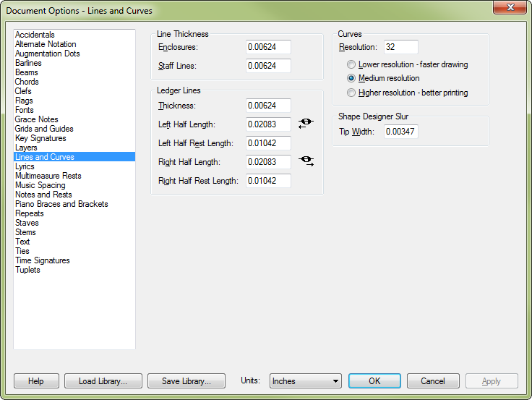This screenshot has width=532, height=400.
Task: Click the Right Half Length field
Action: (x=268, y=162)
